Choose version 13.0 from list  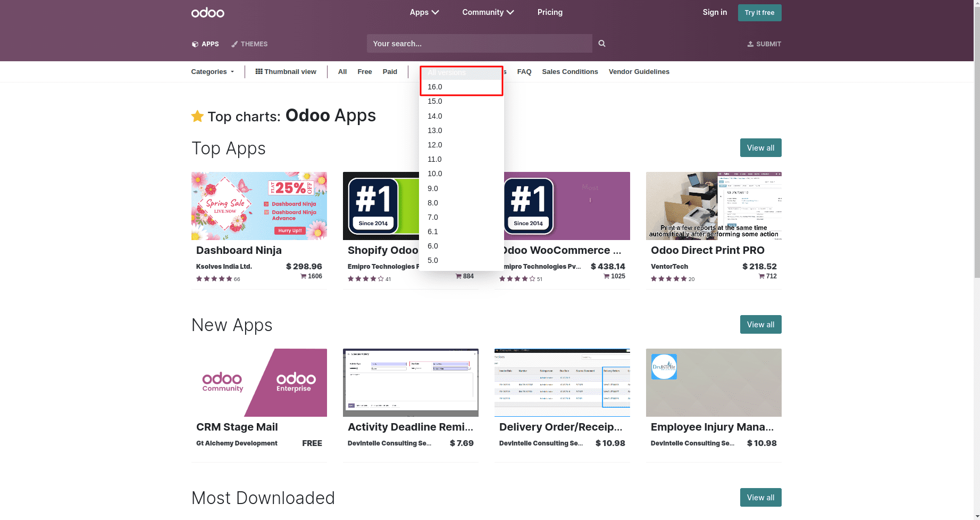click(x=462, y=130)
